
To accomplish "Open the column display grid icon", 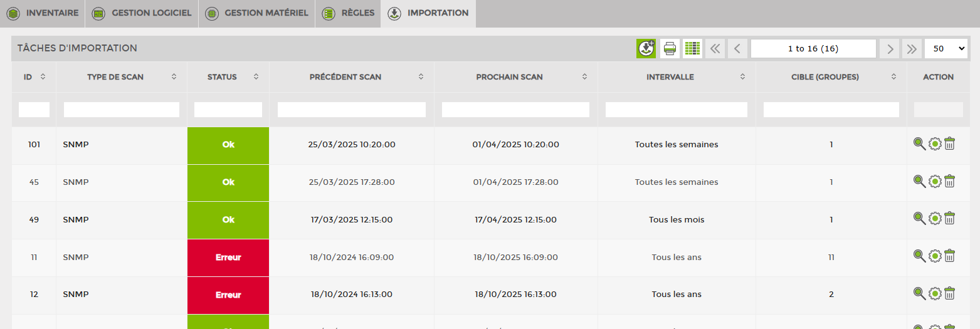I will point(692,48).
